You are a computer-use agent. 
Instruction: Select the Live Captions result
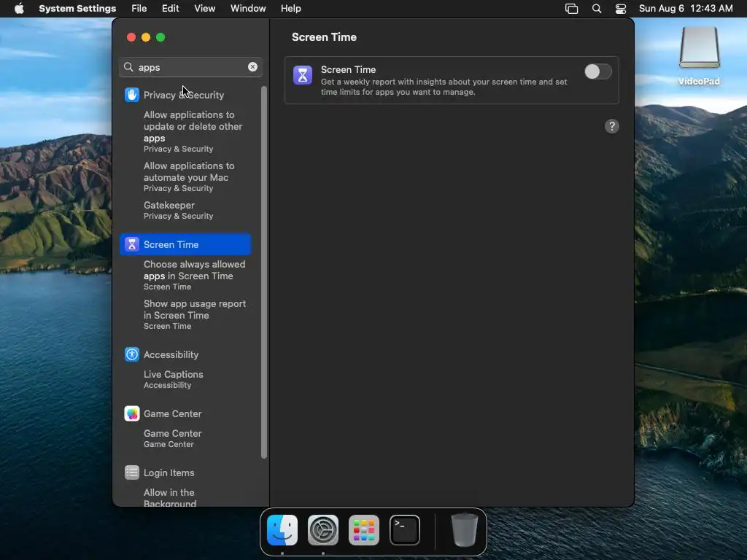(x=174, y=379)
